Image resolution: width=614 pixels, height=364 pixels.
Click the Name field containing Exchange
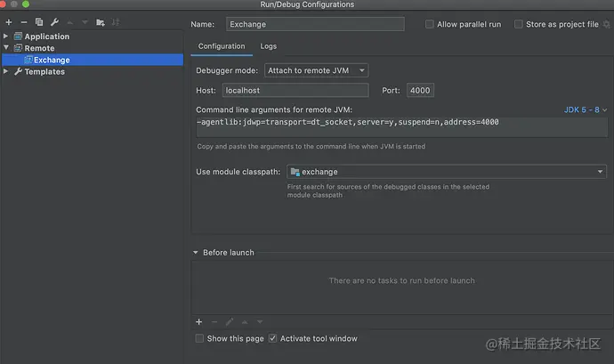pyautogui.click(x=315, y=24)
